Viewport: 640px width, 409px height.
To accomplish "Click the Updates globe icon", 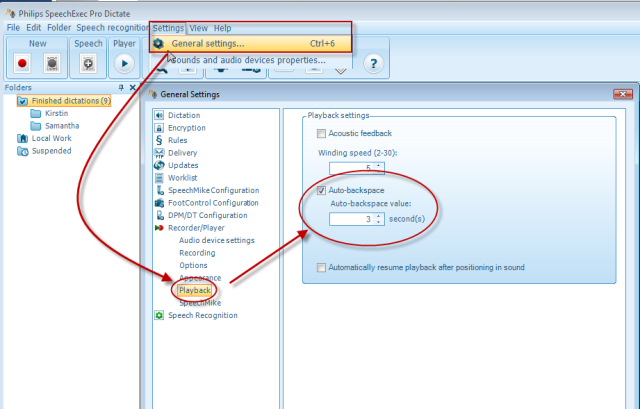I will (x=159, y=165).
